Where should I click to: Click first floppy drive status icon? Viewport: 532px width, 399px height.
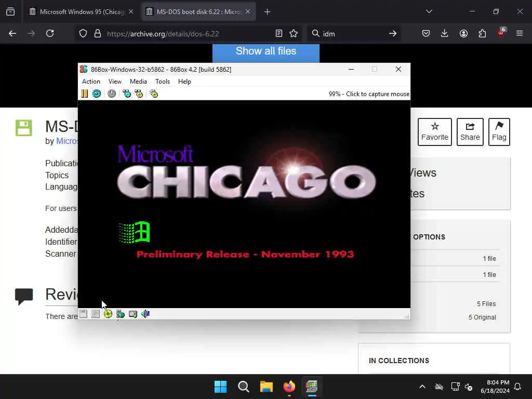click(83, 314)
